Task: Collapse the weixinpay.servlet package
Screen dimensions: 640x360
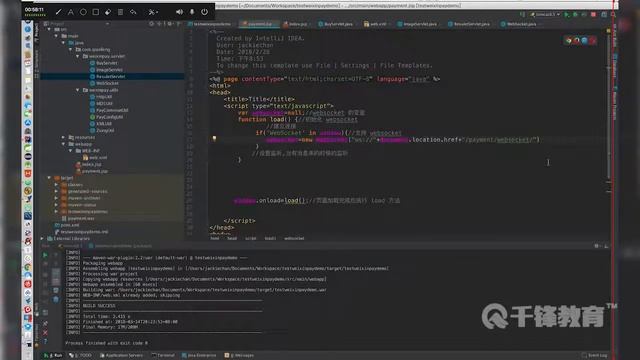Action: pos(78,56)
